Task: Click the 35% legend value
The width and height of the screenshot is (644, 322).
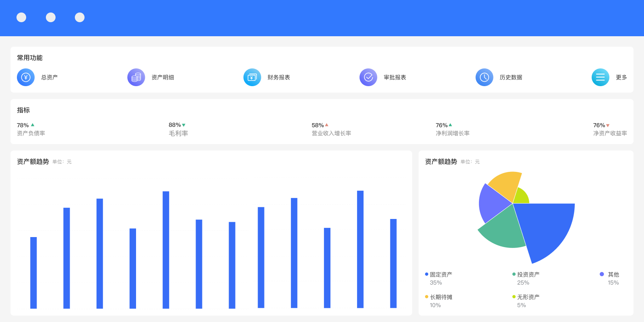Action: point(436,283)
